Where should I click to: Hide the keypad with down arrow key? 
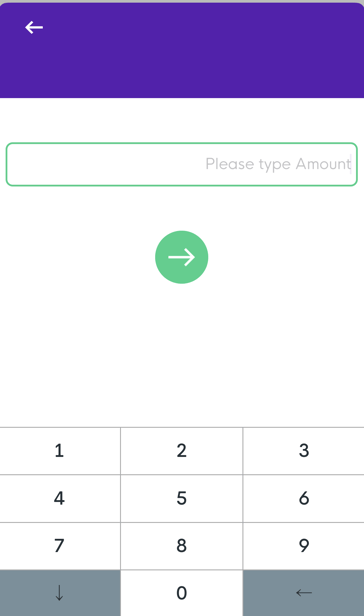[60, 593]
